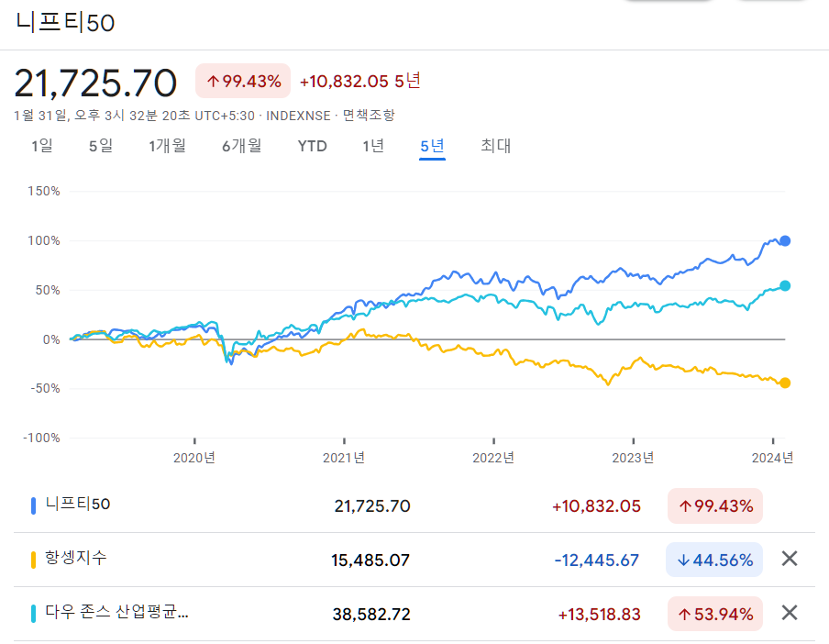The image size is (829, 644).
Task: Open the 항셍지수 row name
Action: click(x=75, y=557)
